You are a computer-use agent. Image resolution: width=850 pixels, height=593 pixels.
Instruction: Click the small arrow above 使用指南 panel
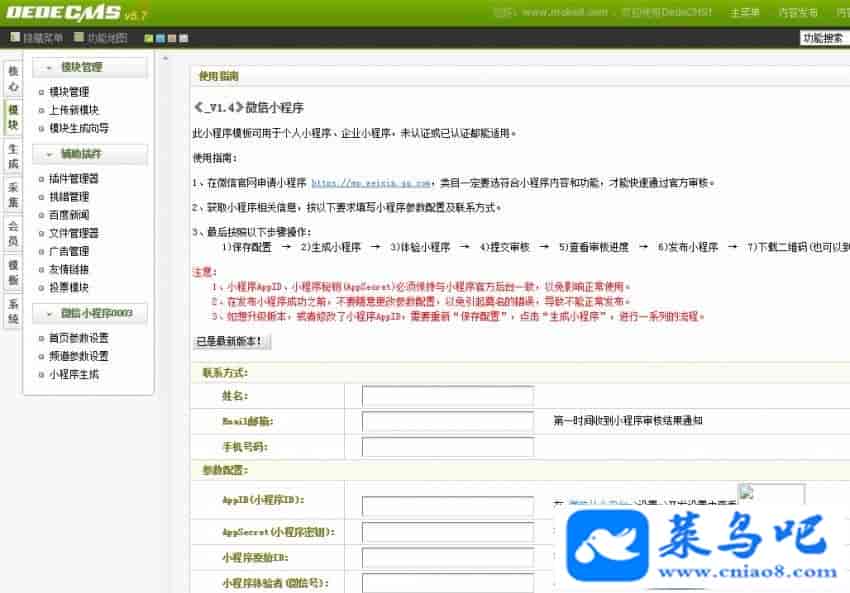point(165,58)
